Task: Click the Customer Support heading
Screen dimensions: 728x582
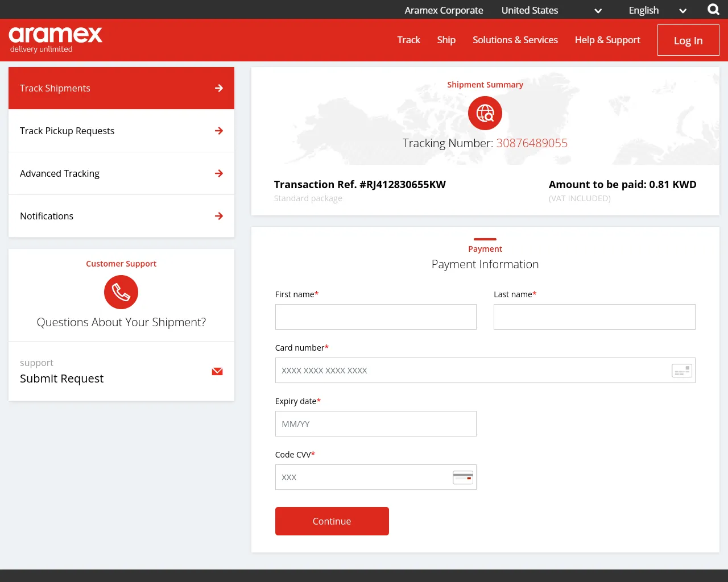Action: coord(121,264)
